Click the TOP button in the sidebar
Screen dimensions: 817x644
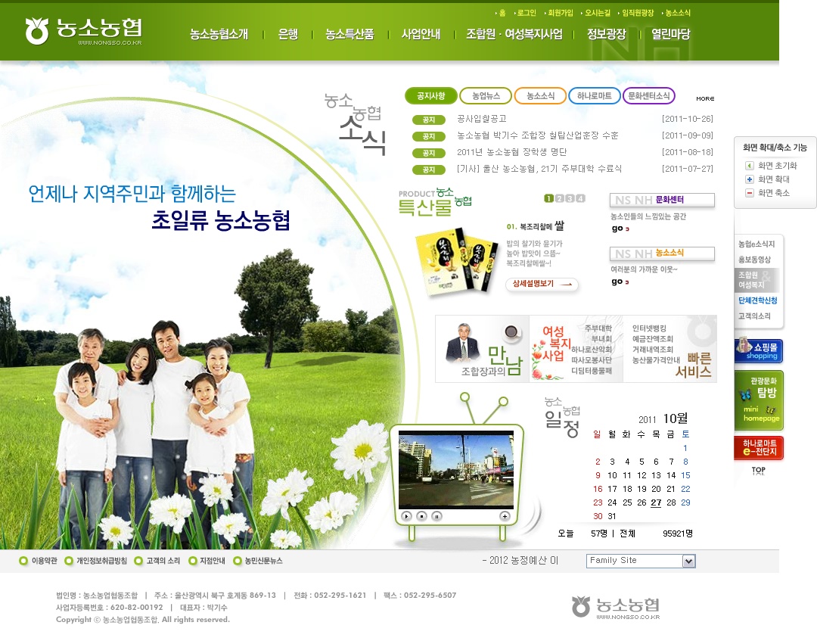759,470
